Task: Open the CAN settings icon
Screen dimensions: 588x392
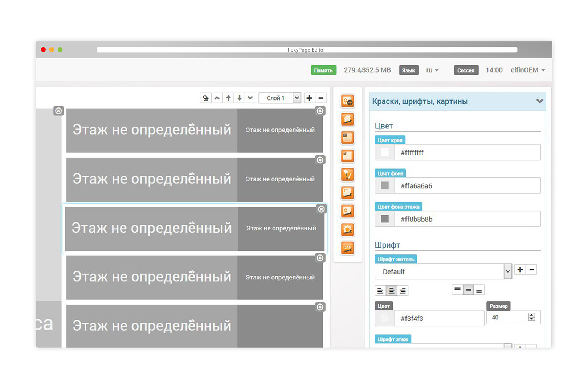Action: click(347, 248)
